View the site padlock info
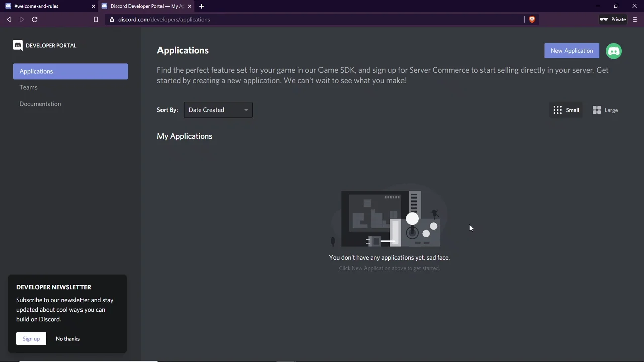This screenshot has height=362, width=644. tap(112, 19)
